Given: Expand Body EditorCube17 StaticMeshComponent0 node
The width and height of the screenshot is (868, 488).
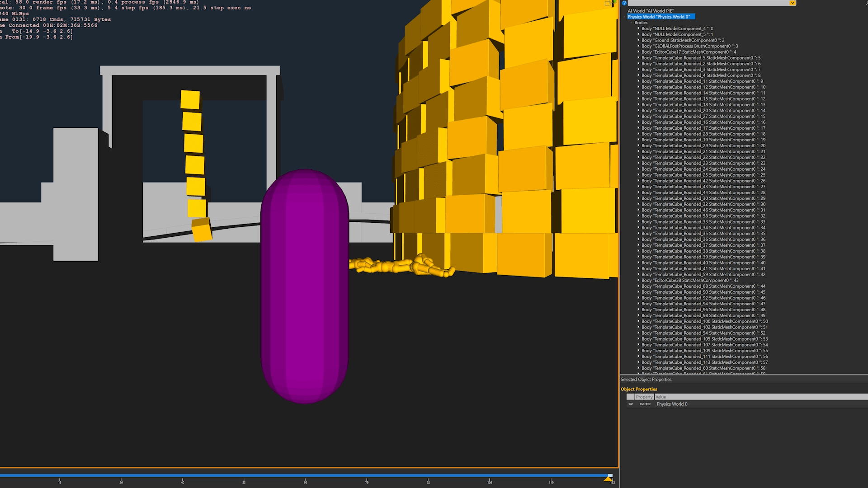Looking at the screenshot, I should click(x=638, y=52).
